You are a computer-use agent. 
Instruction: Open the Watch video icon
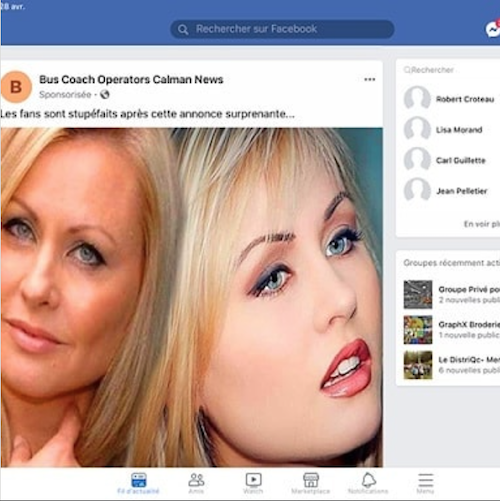(x=253, y=483)
